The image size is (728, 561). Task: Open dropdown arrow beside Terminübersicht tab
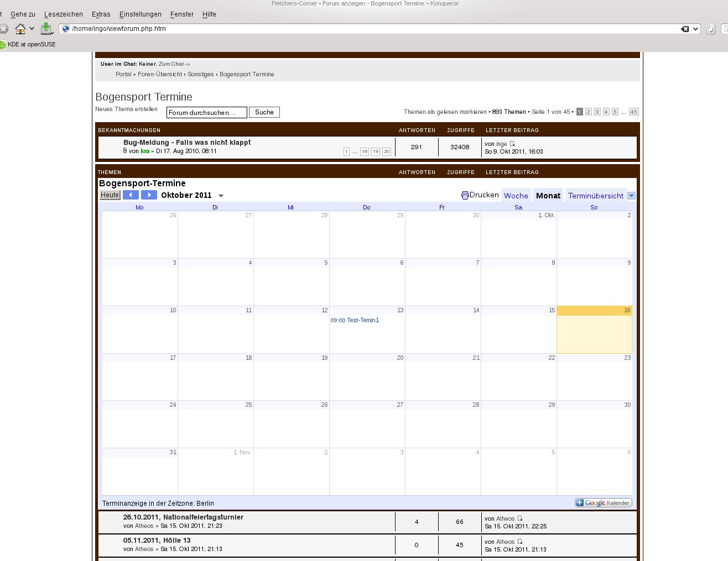[x=632, y=196]
